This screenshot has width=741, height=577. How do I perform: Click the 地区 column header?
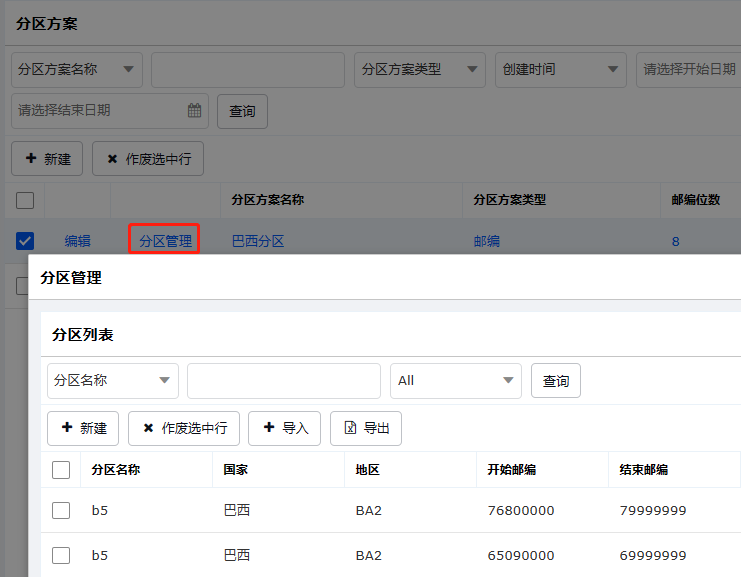pyautogui.click(x=367, y=470)
